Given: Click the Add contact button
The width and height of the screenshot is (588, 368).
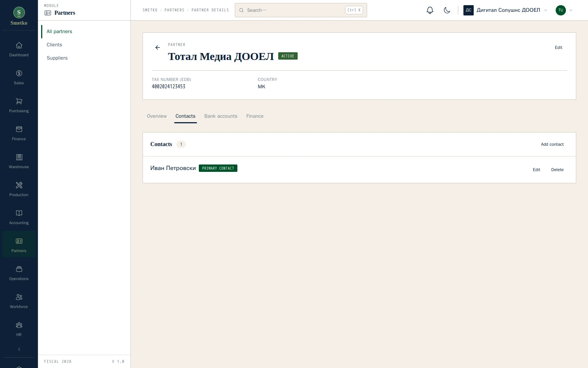Looking at the screenshot, I should pos(552,144).
